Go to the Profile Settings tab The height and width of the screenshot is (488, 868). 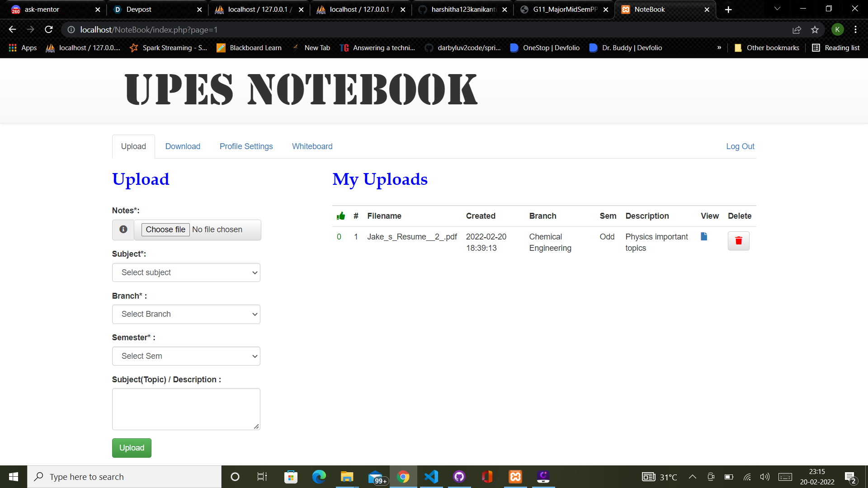pyautogui.click(x=246, y=146)
